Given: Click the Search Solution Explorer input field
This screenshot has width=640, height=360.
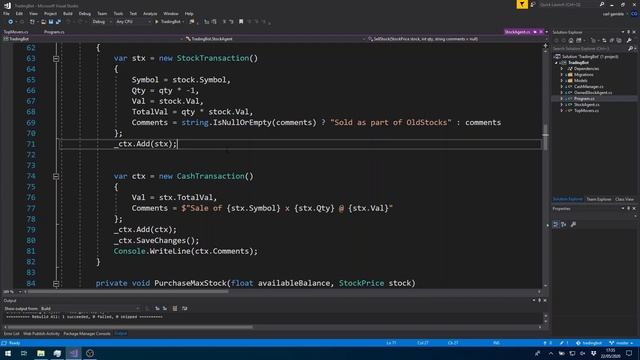Looking at the screenshot, I should point(590,49).
